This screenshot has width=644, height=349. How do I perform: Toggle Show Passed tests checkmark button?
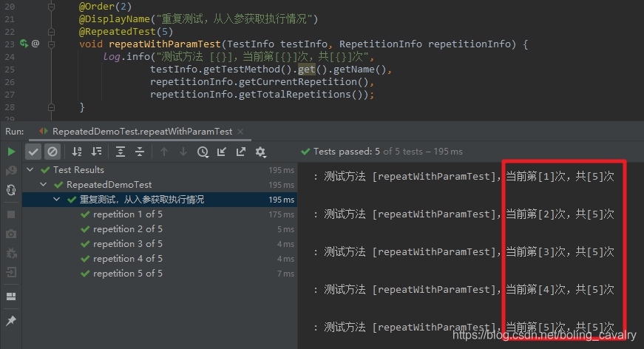pyautogui.click(x=33, y=152)
